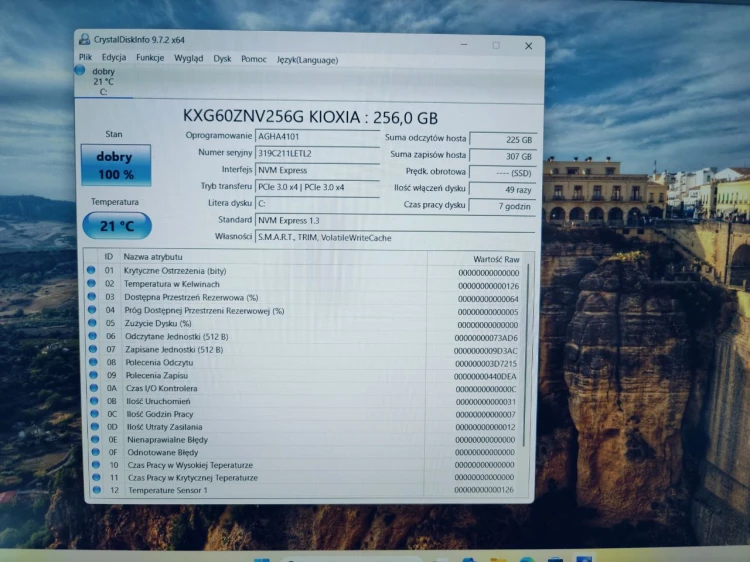Click raw value 000000009D3AC
The width and height of the screenshot is (750, 562).
tap(485, 351)
